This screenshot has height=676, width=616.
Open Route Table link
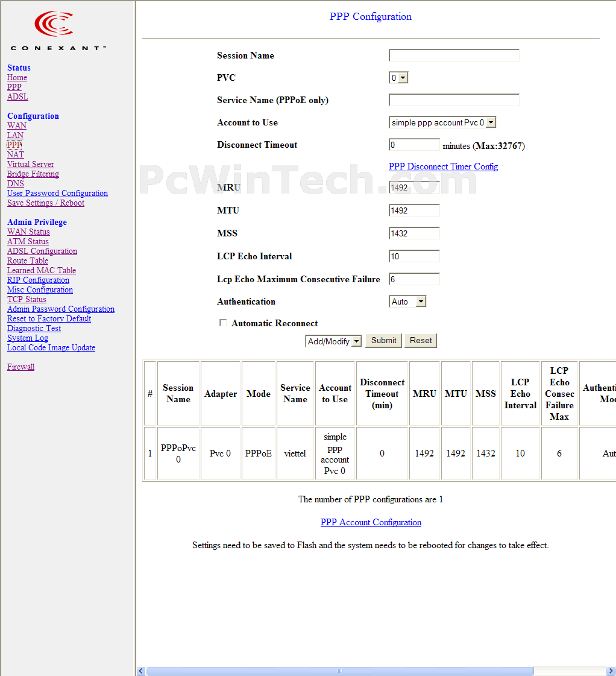28,261
